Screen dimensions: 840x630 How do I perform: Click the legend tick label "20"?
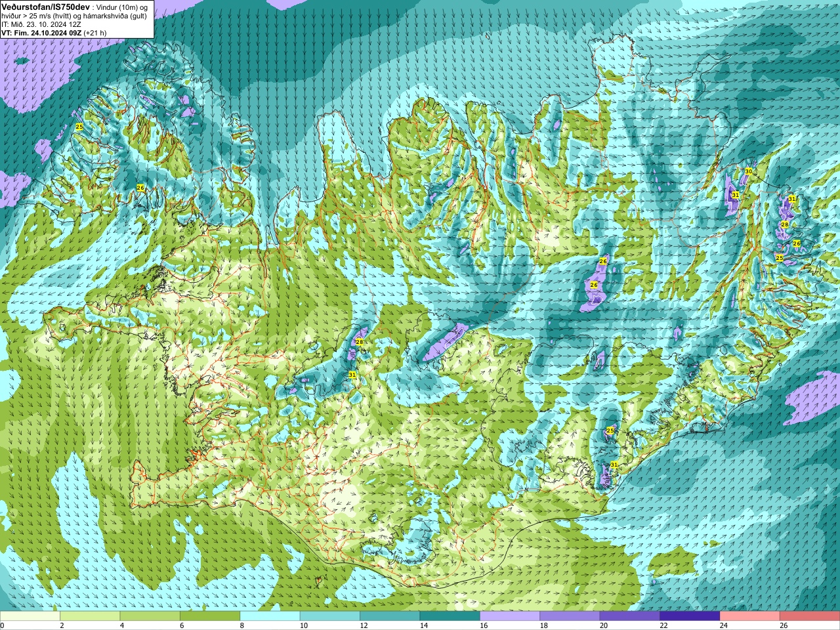click(604, 625)
